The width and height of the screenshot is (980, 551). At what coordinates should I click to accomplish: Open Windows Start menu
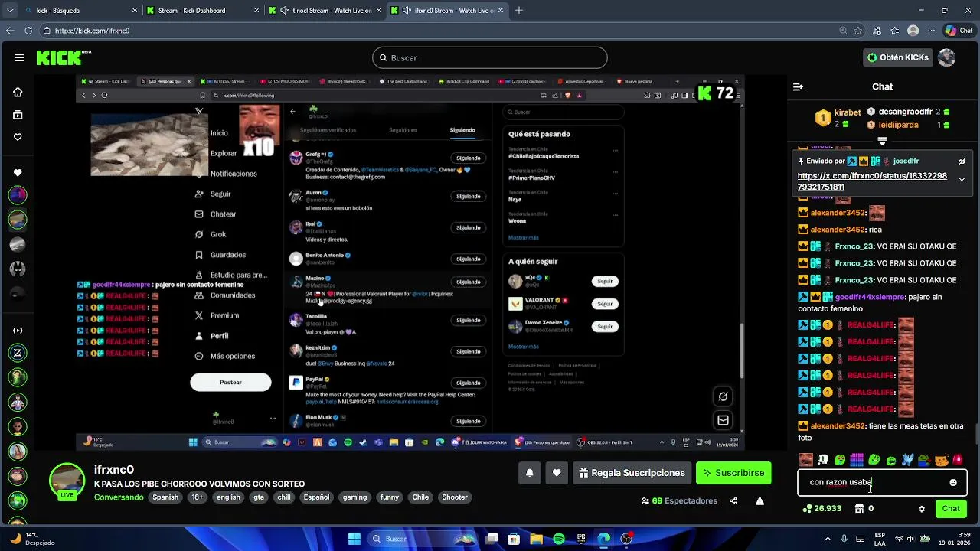click(354, 539)
